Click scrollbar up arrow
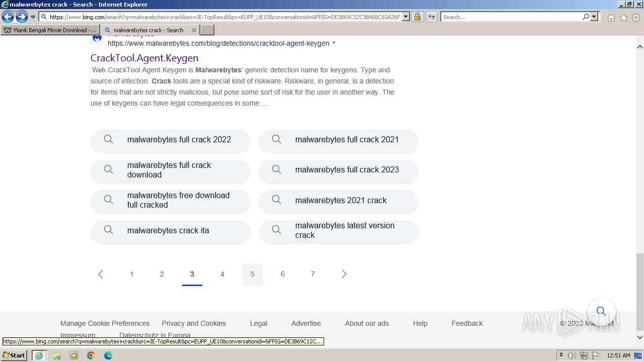 pos(639,47)
